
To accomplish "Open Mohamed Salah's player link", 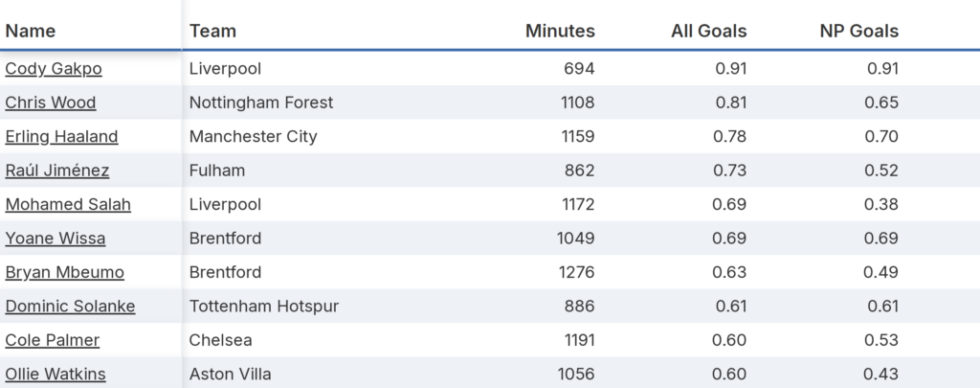I will tap(68, 205).
